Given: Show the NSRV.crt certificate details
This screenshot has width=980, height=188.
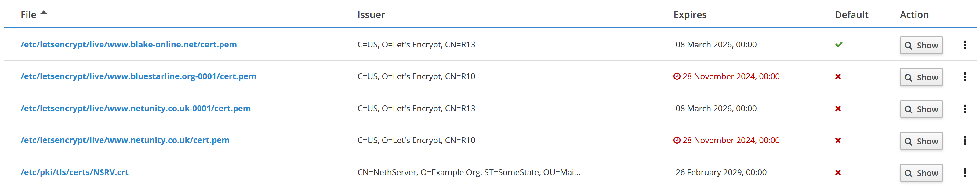Looking at the screenshot, I should point(921,173).
